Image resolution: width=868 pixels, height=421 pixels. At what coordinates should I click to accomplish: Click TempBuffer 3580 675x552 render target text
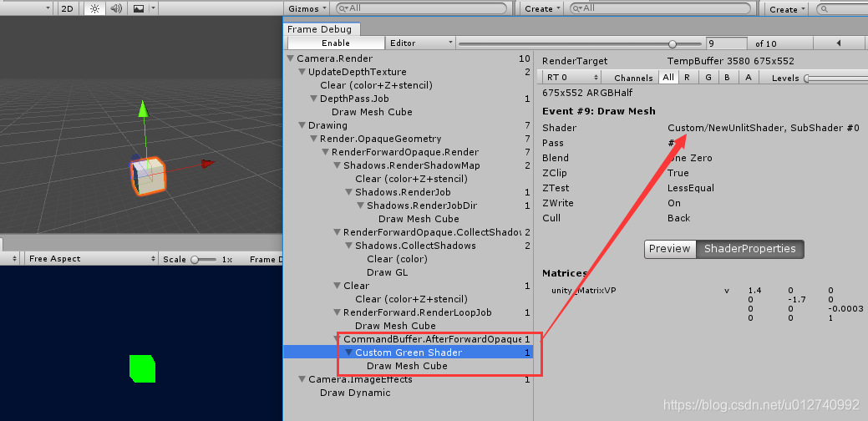point(731,61)
